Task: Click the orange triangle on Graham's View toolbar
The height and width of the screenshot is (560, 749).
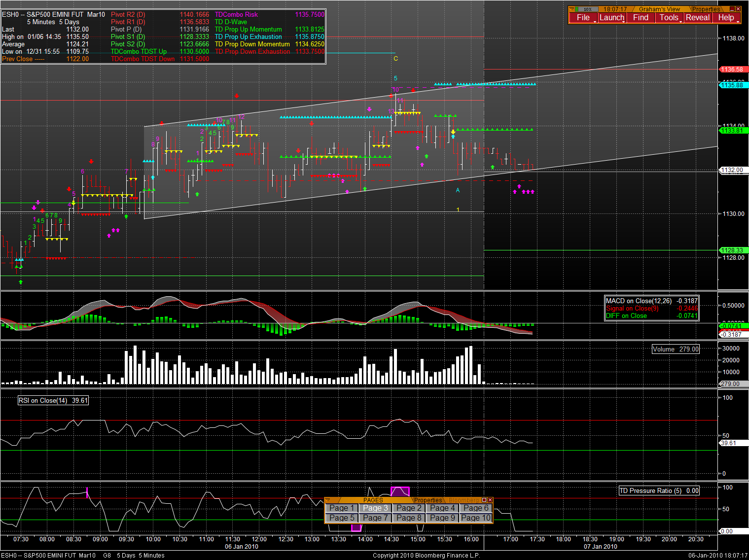Action: tap(571, 9)
